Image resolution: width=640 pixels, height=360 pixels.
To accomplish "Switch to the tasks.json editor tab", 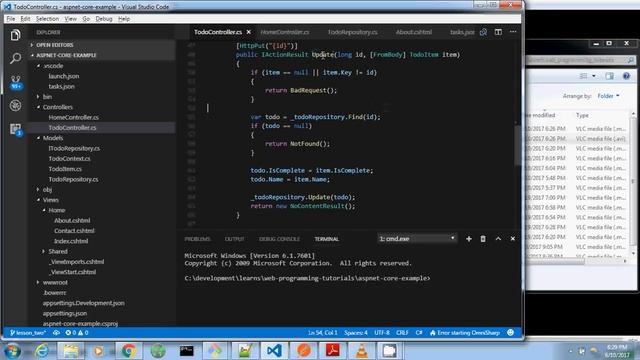I will coord(462,32).
